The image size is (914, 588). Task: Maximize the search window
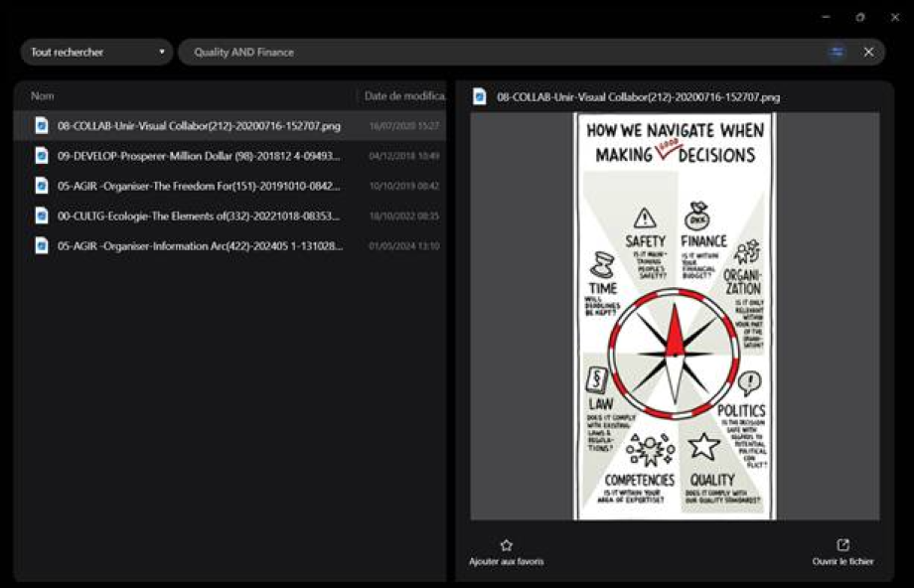tap(859, 17)
